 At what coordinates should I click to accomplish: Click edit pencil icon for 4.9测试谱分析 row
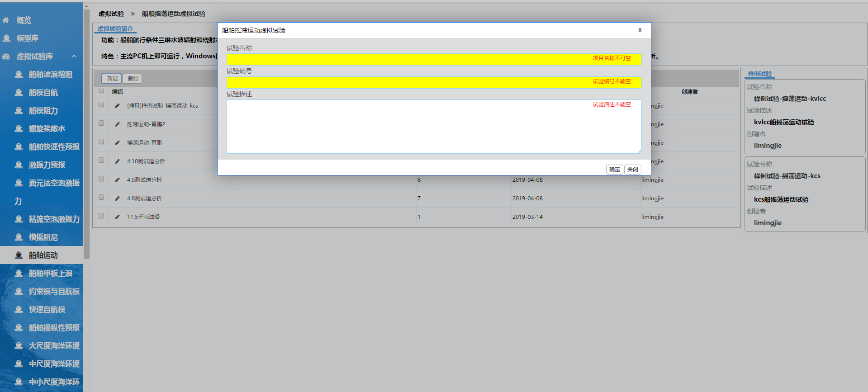point(117,180)
